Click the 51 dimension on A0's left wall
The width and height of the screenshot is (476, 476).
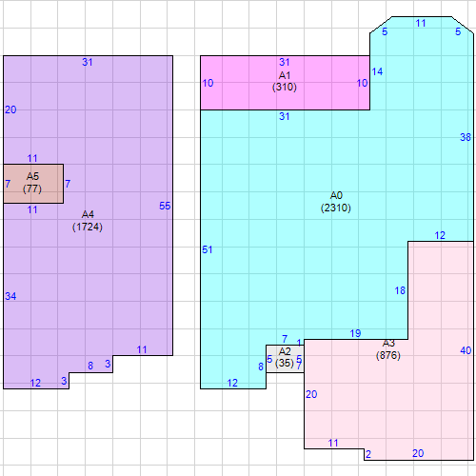(207, 249)
